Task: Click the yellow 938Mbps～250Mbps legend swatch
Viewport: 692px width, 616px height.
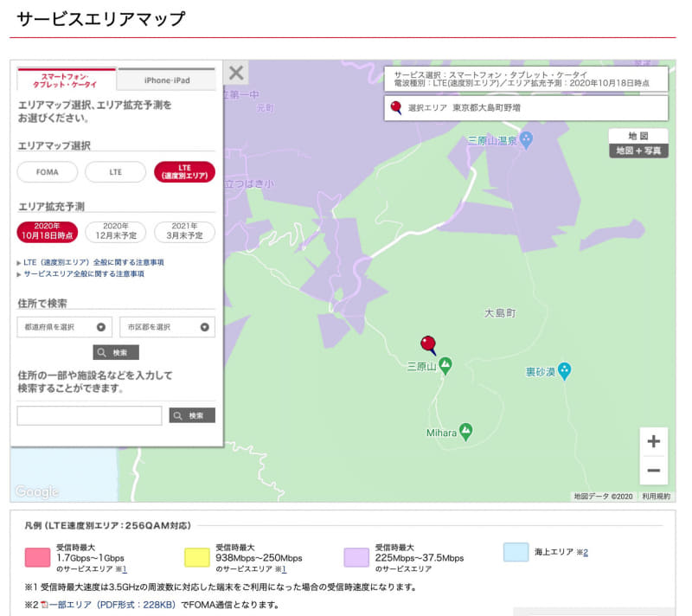Action: 197,557
